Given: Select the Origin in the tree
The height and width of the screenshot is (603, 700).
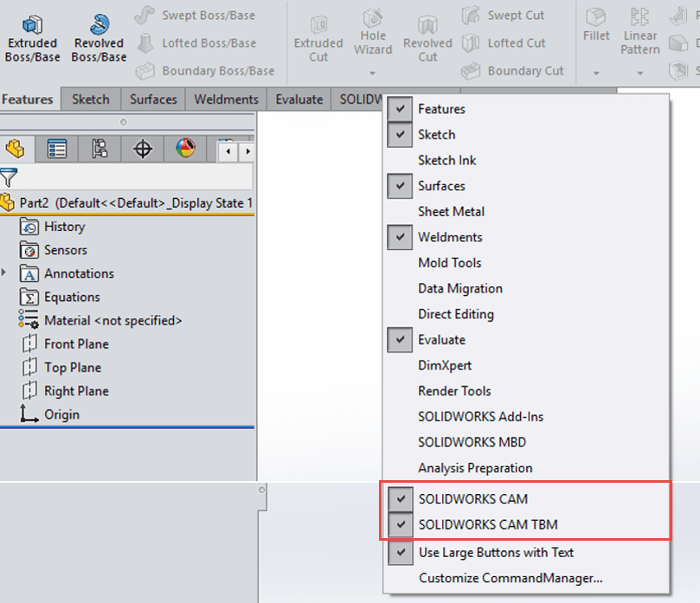Looking at the screenshot, I should click(x=49, y=414).
